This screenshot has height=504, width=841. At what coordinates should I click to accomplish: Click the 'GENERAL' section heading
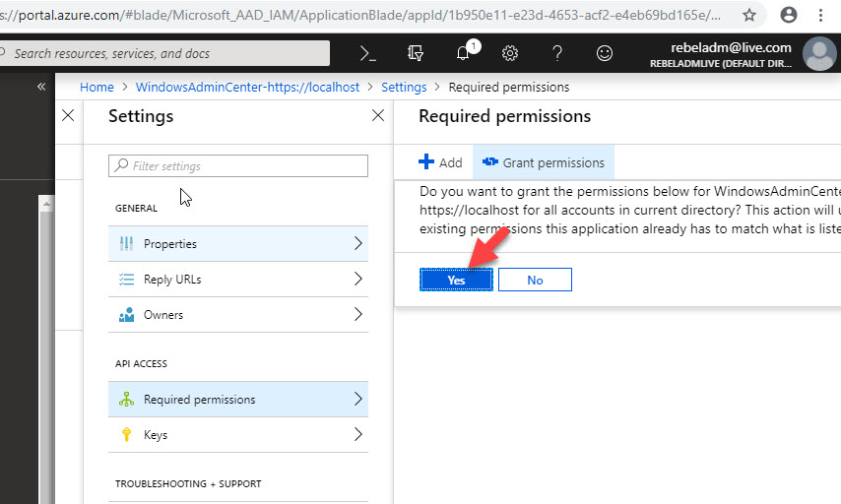click(136, 208)
